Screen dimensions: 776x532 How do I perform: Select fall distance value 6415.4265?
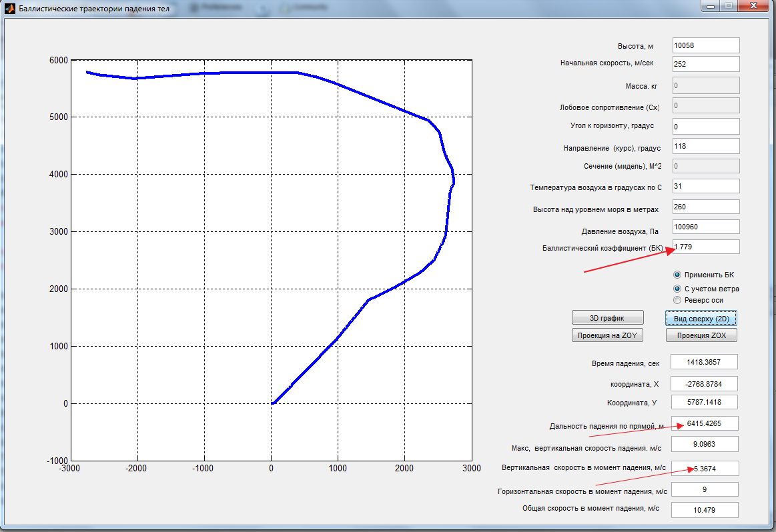pyautogui.click(x=704, y=423)
